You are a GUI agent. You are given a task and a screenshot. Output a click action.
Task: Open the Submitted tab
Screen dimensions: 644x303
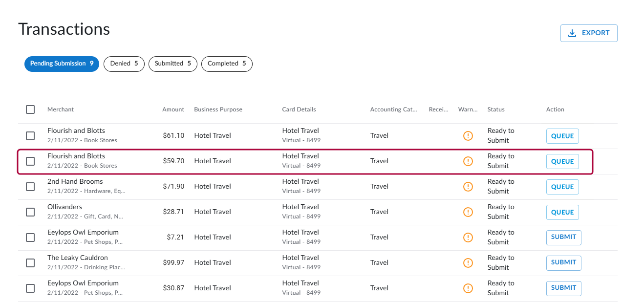click(173, 64)
